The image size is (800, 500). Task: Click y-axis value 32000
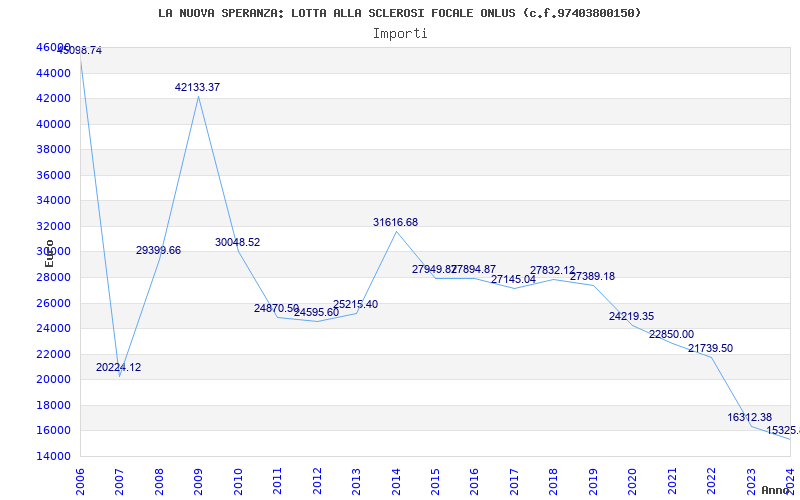[53, 227]
